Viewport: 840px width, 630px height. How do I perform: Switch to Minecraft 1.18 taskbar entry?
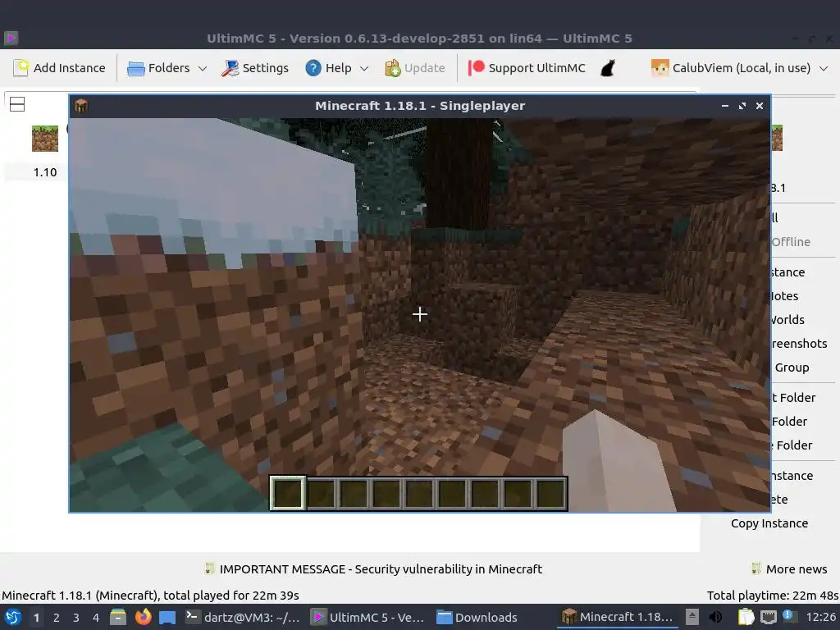618,617
